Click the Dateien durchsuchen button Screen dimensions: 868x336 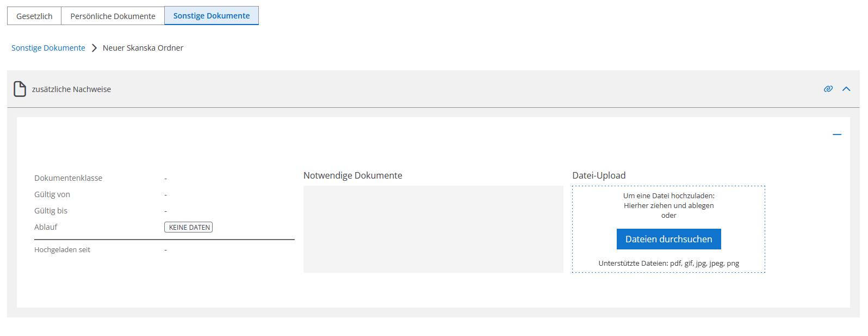tap(669, 239)
